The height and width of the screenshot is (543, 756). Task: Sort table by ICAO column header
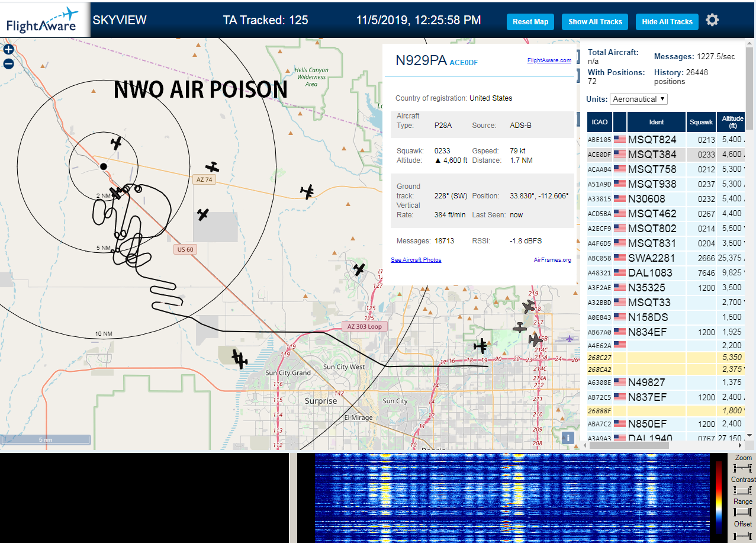coord(600,122)
